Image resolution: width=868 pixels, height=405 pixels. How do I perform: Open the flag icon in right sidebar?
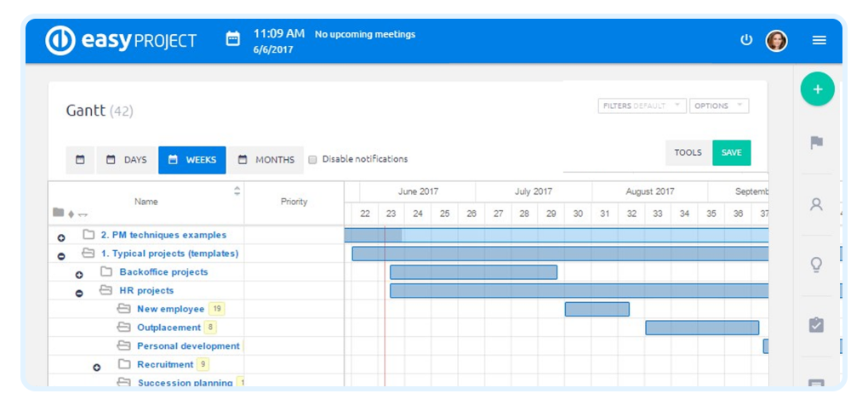tap(817, 143)
